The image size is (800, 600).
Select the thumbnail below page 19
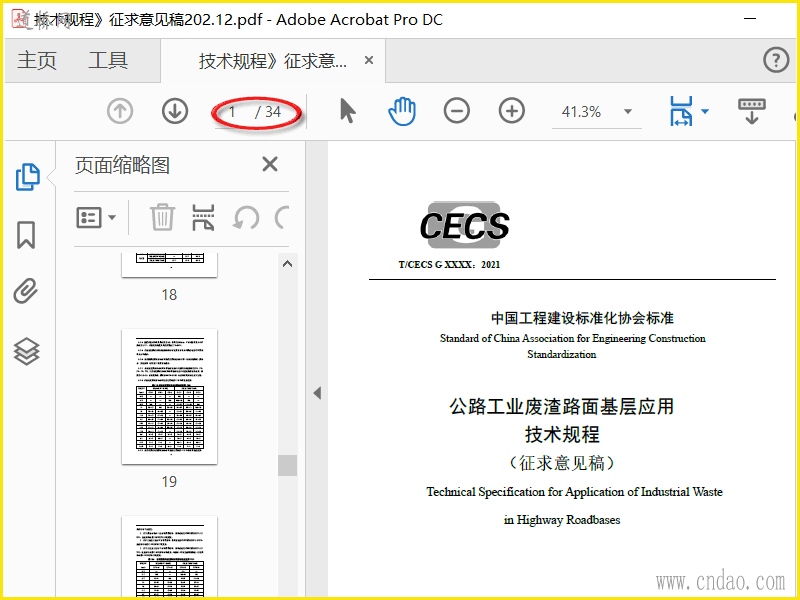(169, 557)
